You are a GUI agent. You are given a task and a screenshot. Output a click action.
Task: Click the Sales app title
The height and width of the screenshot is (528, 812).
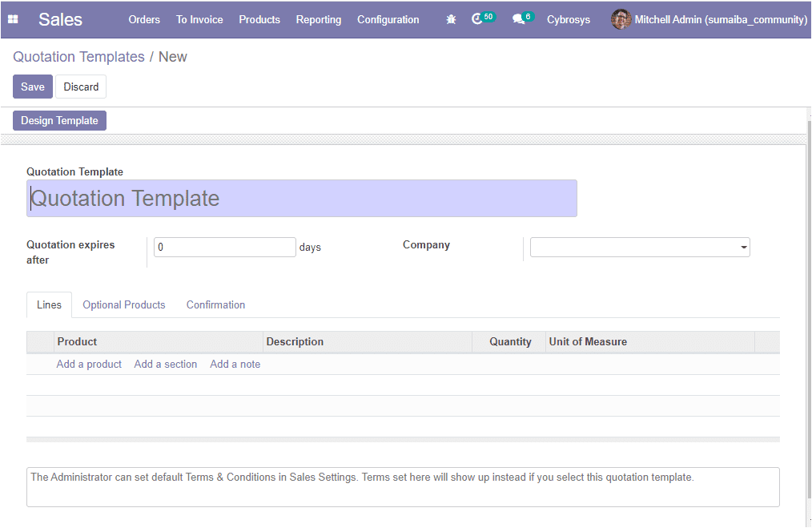pos(60,19)
